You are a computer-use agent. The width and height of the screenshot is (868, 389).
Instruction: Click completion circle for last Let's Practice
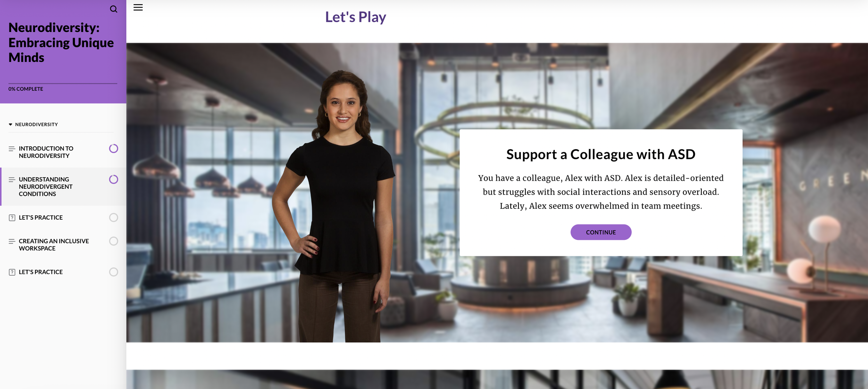(114, 272)
